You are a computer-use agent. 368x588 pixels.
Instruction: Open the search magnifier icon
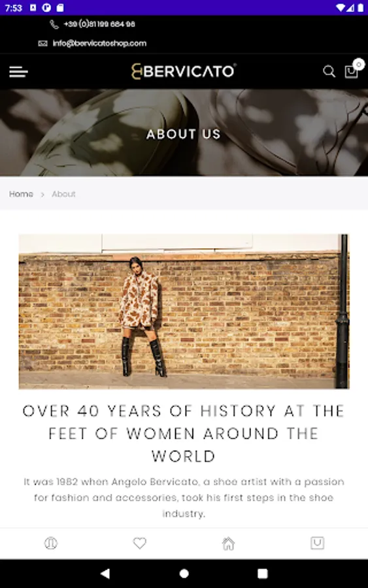click(x=329, y=71)
